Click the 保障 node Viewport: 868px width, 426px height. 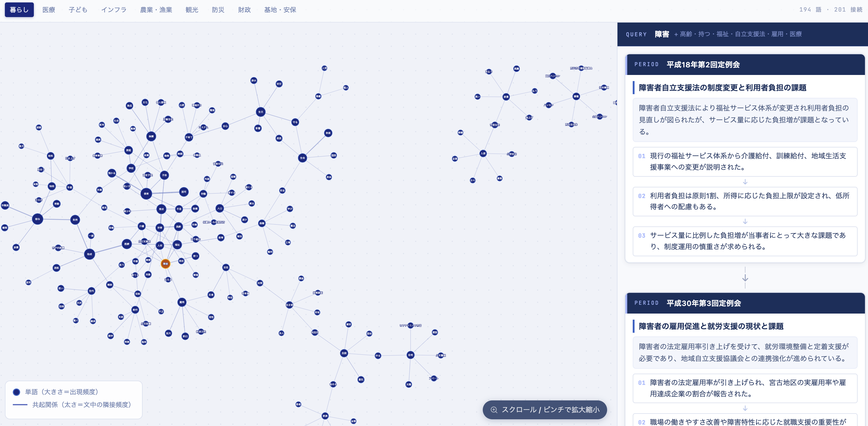[x=262, y=223]
